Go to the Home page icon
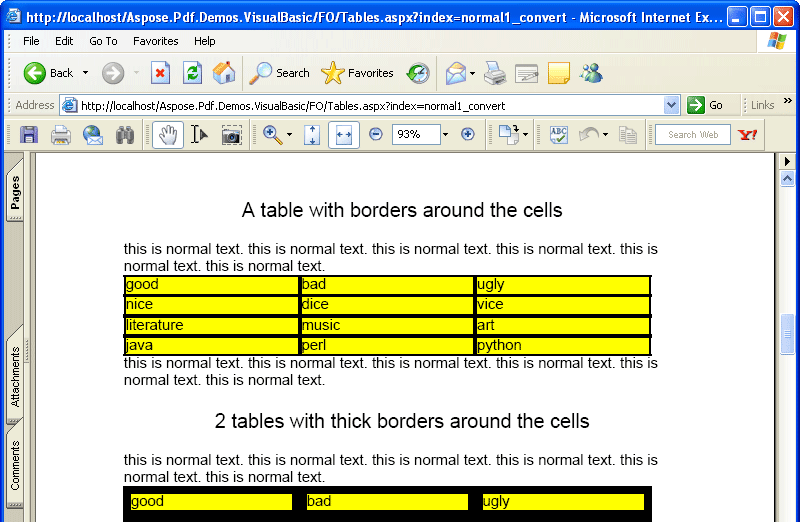Image resolution: width=800 pixels, height=522 pixels. point(224,73)
